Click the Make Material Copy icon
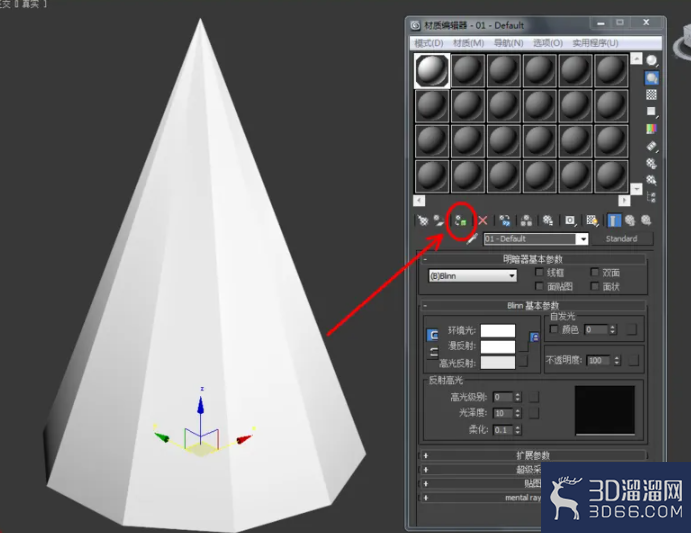 click(505, 220)
